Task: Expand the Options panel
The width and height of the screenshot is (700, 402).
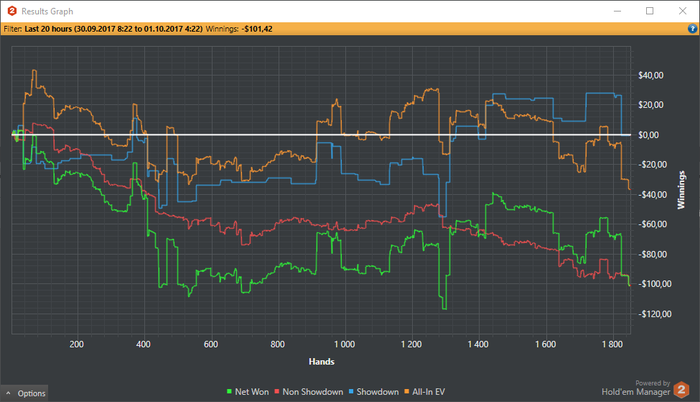Action: [x=25, y=393]
